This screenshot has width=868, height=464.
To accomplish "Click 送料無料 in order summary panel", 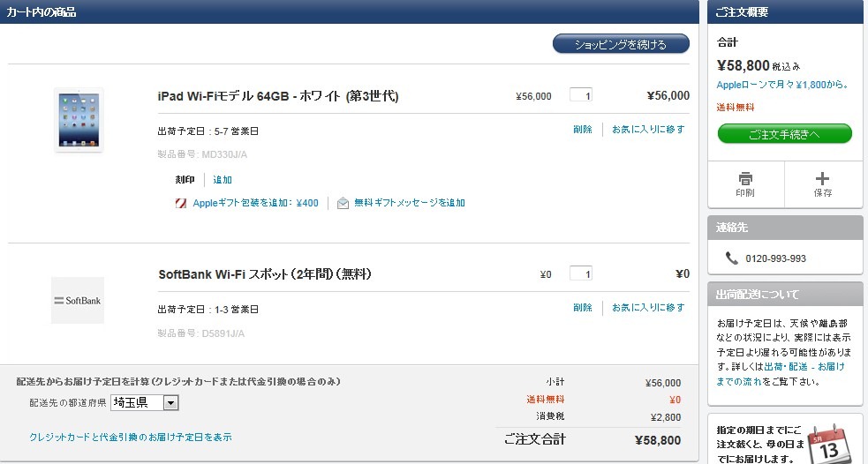I will (x=736, y=108).
